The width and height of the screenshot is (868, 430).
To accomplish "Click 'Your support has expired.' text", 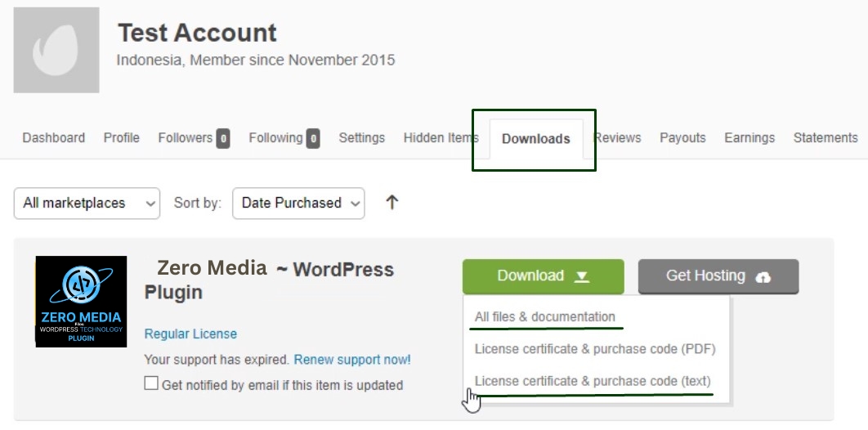I will click(217, 360).
